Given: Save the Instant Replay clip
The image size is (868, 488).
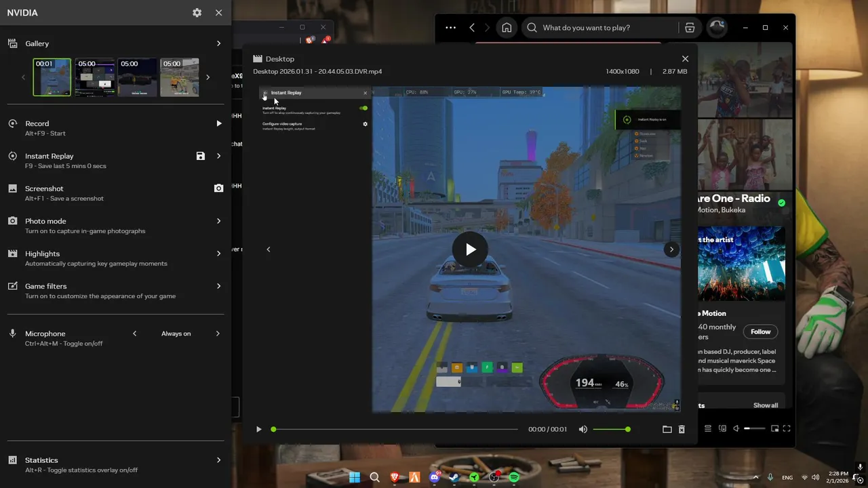Looking at the screenshot, I should (200, 156).
